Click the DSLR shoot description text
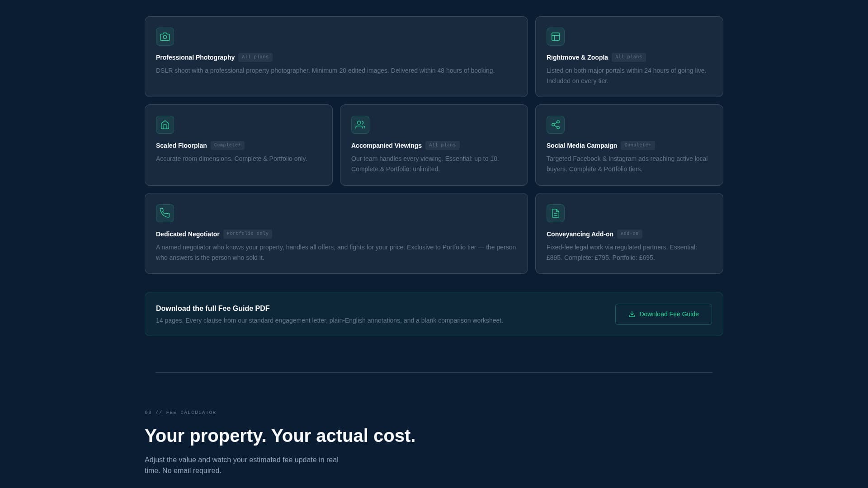This screenshot has width=868, height=488. pos(325,70)
